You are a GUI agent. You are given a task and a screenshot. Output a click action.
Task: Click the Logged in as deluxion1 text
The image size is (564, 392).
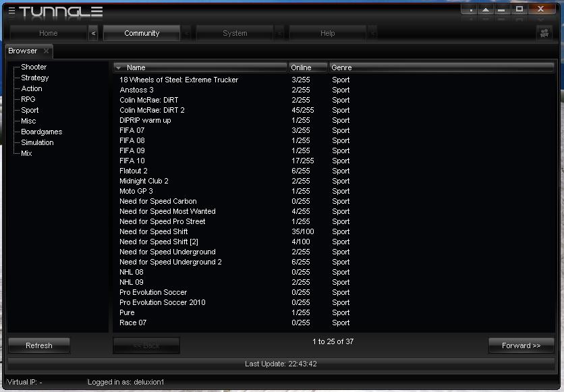click(x=126, y=382)
